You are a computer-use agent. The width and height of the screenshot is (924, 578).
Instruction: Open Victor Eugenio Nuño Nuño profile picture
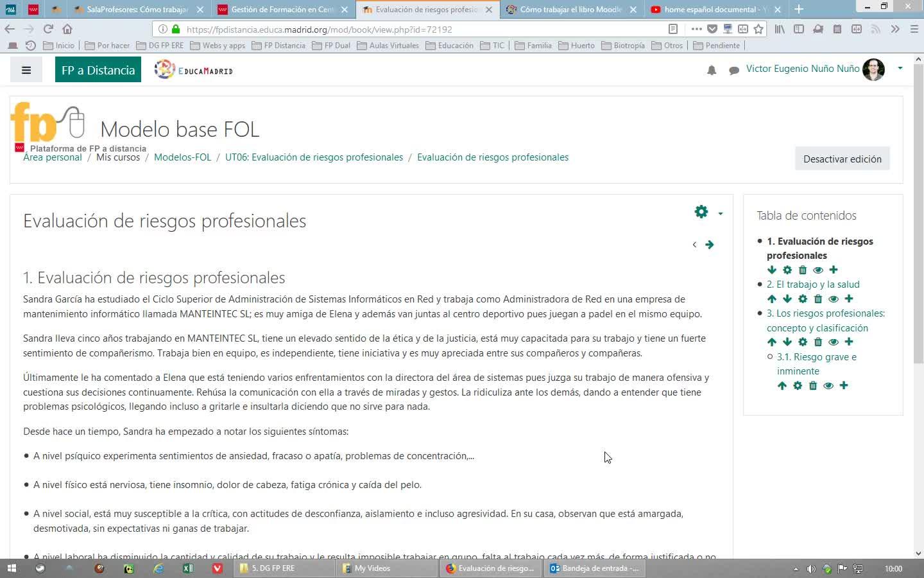(x=873, y=69)
